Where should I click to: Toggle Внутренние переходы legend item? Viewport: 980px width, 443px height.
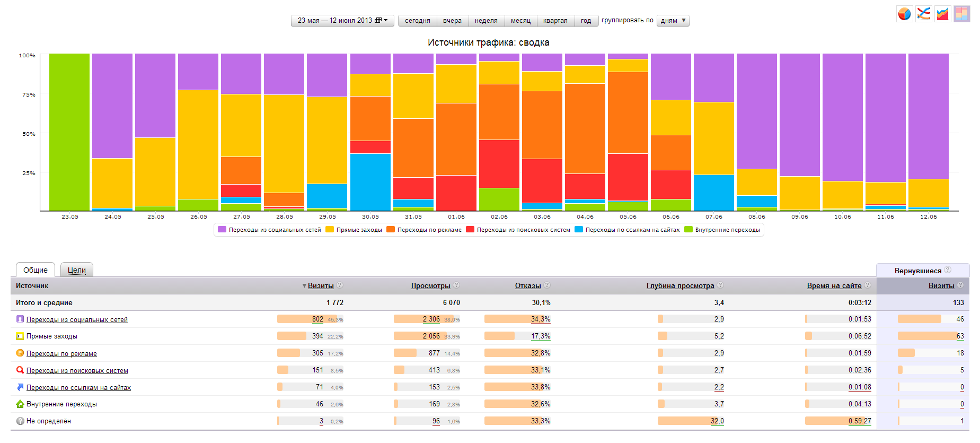pos(722,230)
